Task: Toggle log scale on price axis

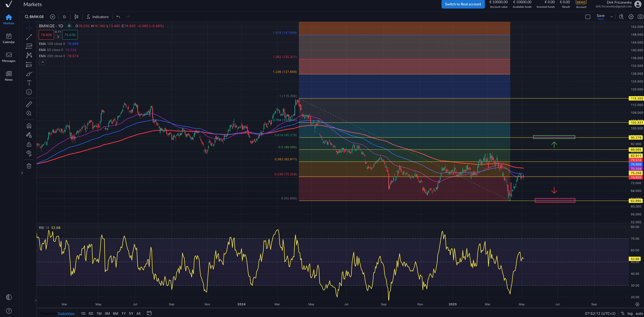Action: coord(630,313)
